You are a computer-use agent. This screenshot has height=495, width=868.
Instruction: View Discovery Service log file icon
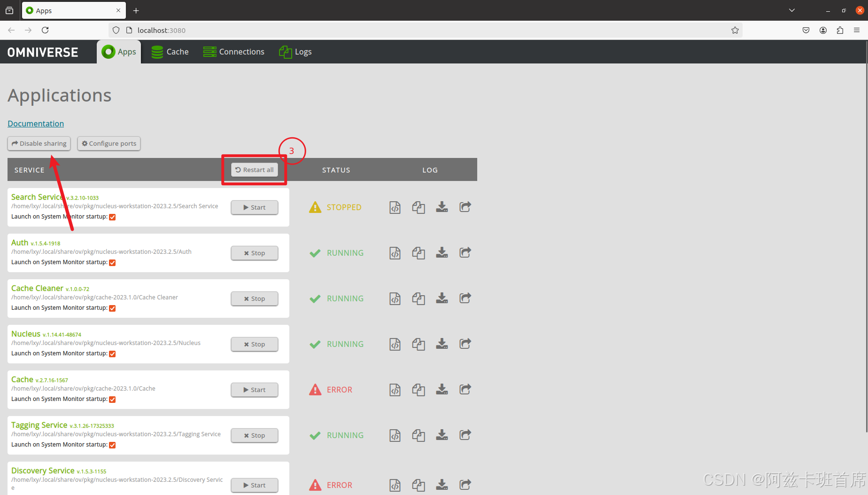pyautogui.click(x=395, y=485)
